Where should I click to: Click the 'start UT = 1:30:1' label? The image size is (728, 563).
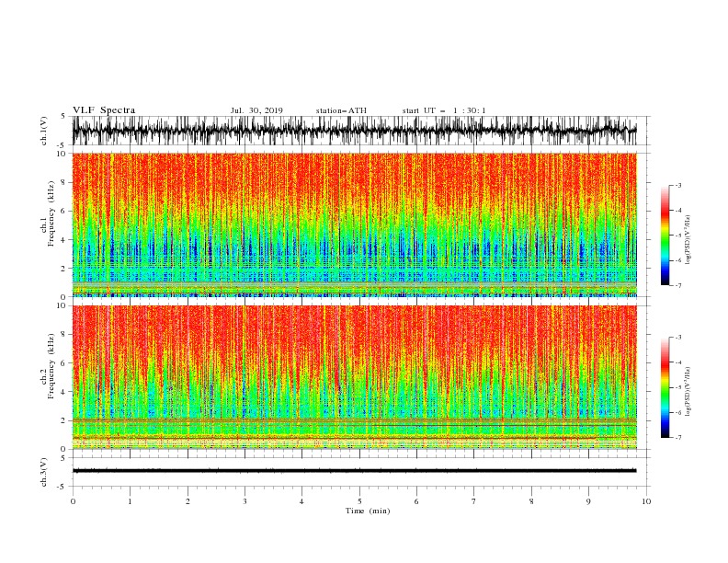[443, 110]
